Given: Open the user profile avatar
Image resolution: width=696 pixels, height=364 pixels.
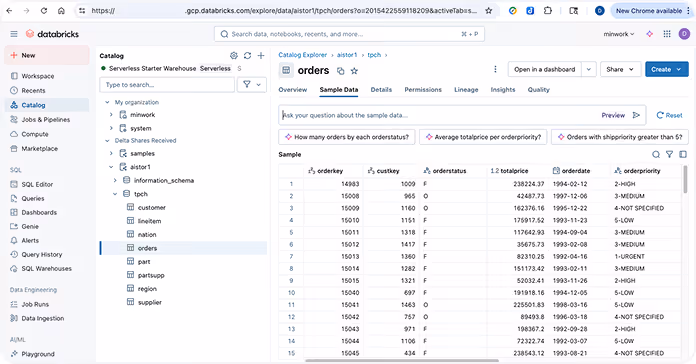Looking at the screenshot, I should coord(684,34).
